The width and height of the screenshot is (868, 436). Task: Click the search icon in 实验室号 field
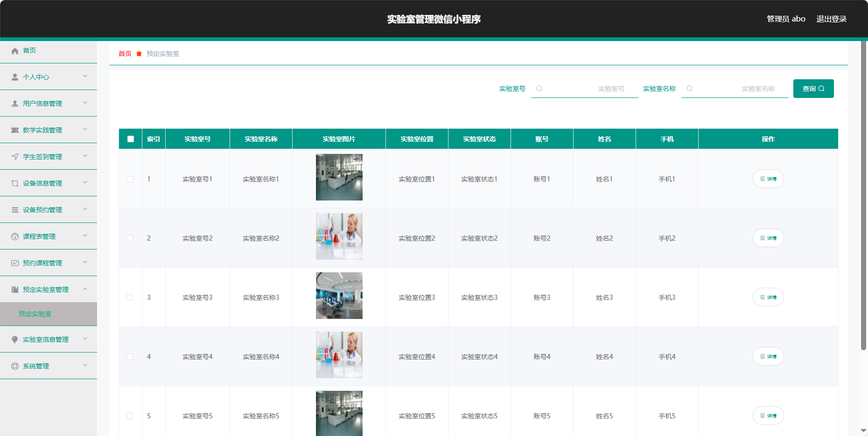tap(539, 89)
